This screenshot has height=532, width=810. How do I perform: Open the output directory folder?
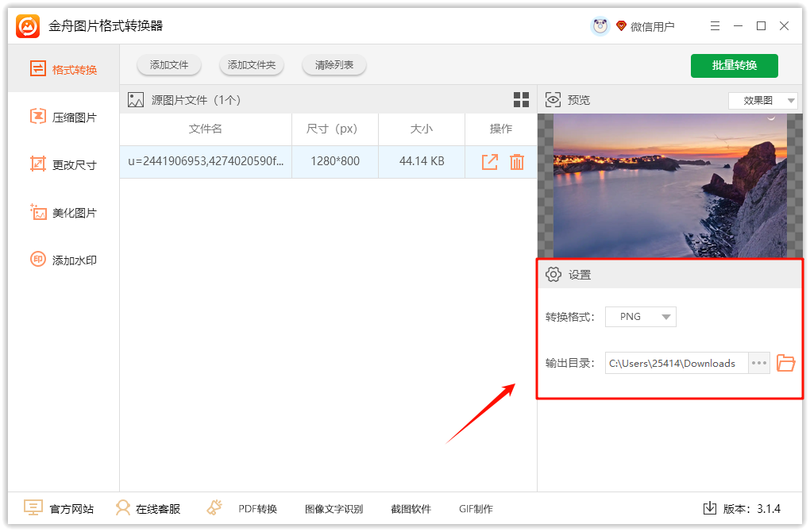[785, 363]
